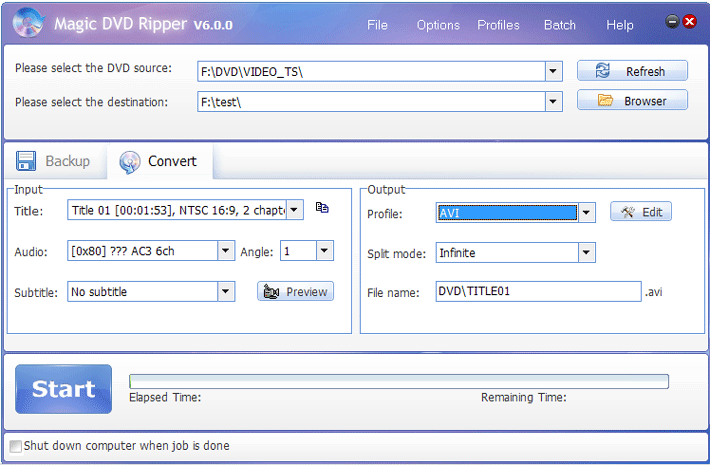Expand the DVD source dropdown
Image resolution: width=710 pixels, height=465 pixels.
click(x=553, y=71)
